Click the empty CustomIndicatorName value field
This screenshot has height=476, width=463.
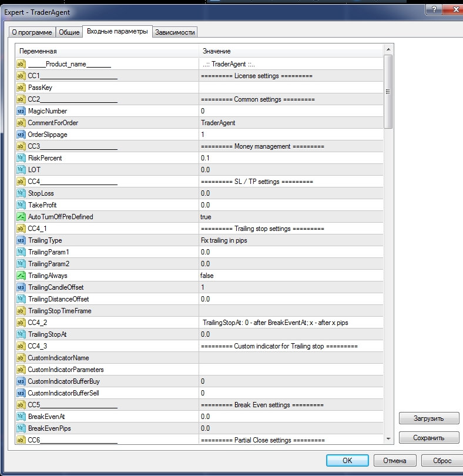coord(291,358)
